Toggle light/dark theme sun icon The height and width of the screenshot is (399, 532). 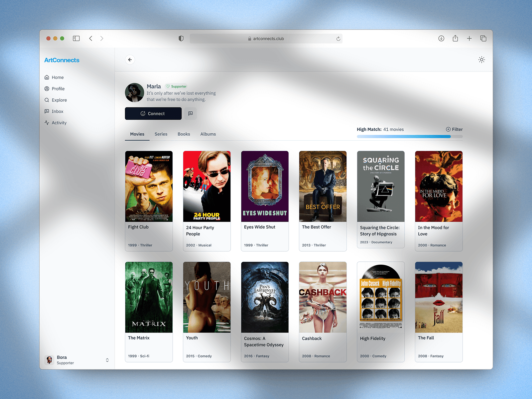(x=481, y=60)
